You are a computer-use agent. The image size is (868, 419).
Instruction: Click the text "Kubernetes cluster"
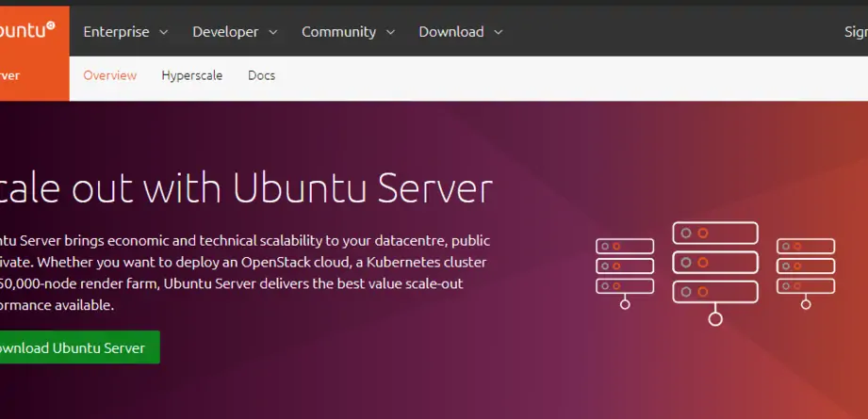[x=426, y=262]
